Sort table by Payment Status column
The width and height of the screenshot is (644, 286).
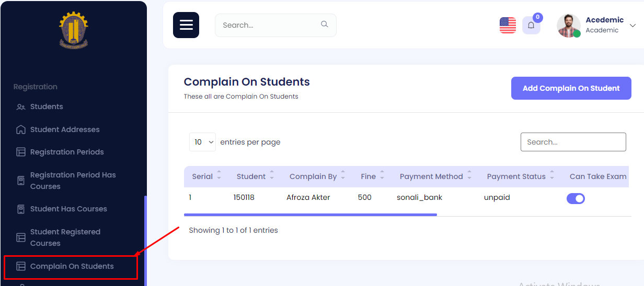click(552, 176)
